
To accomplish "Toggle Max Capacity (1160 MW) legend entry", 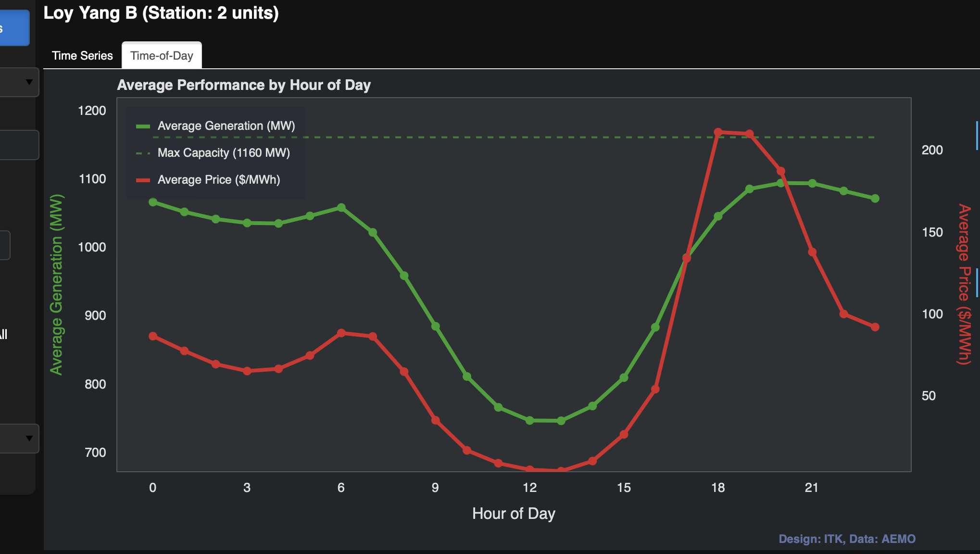I will coord(224,153).
